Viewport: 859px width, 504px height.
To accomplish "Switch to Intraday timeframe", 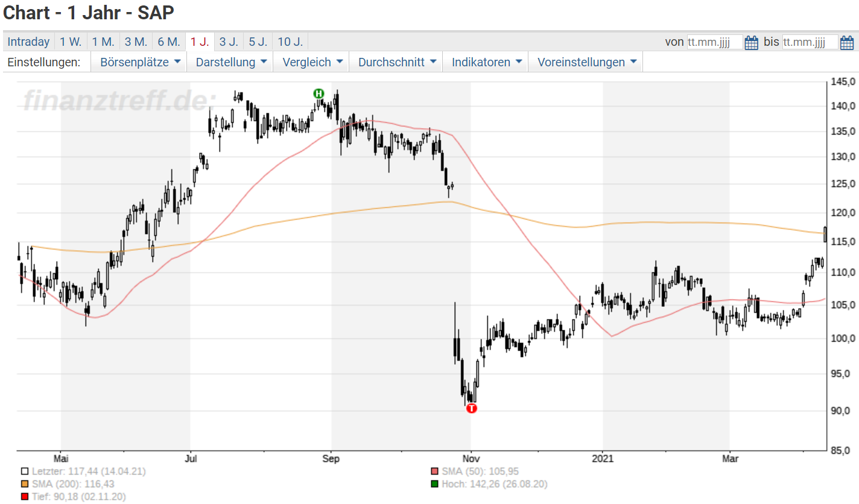I will pyautogui.click(x=29, y=42).
